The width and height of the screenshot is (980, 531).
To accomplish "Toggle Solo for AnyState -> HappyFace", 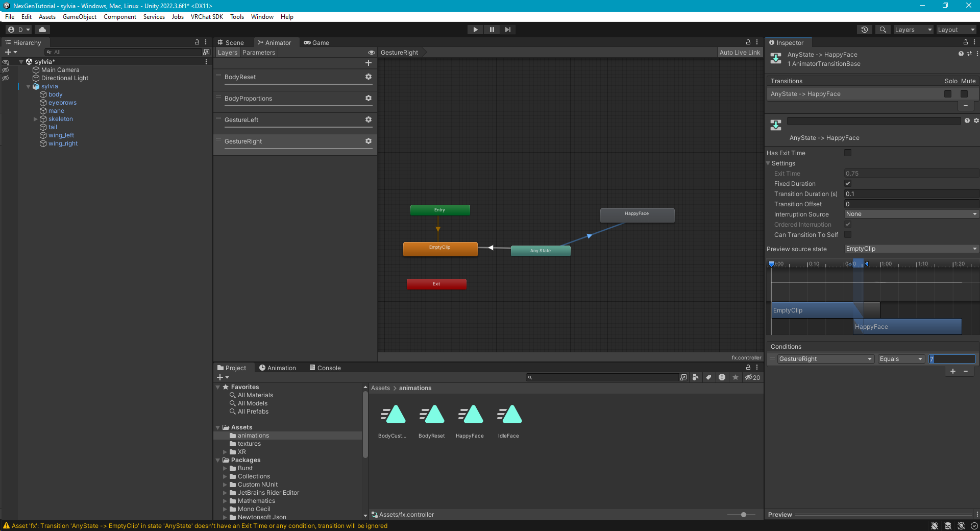I will [948, 94].
